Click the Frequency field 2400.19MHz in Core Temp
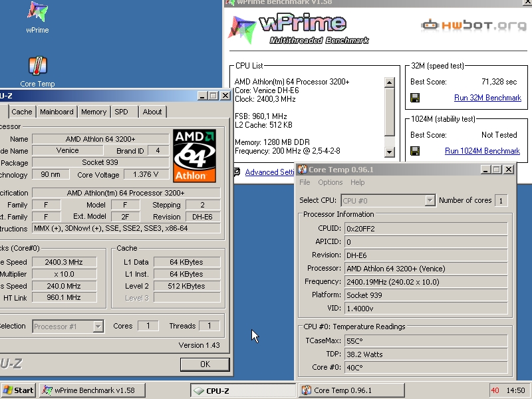The height and width of the screenshot is (399, 532). pyautogui.click(x=426, y=282)
